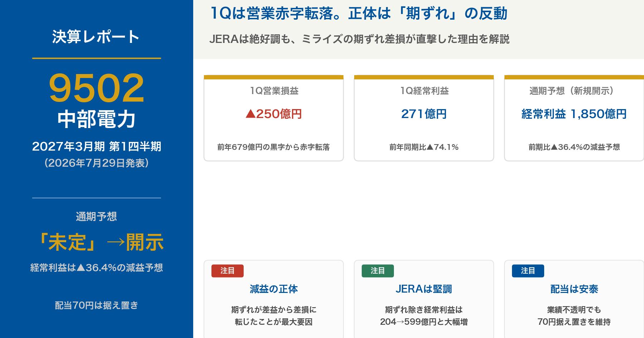Viewport: 644px width, 338px height.
Task: Click the 通期予想 label in sidebar
Action: click(97, 216)
